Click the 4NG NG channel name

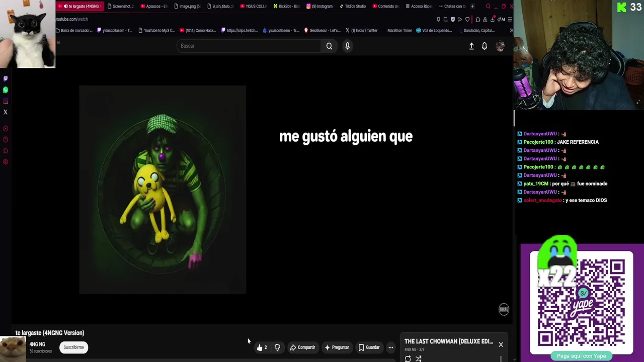click(x=37, y=344)
